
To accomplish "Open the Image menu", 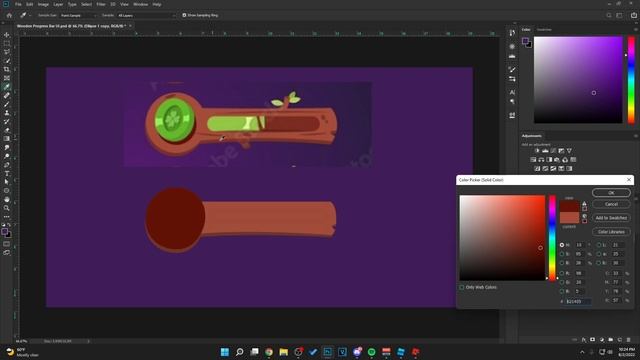I will tap(43, 4).
